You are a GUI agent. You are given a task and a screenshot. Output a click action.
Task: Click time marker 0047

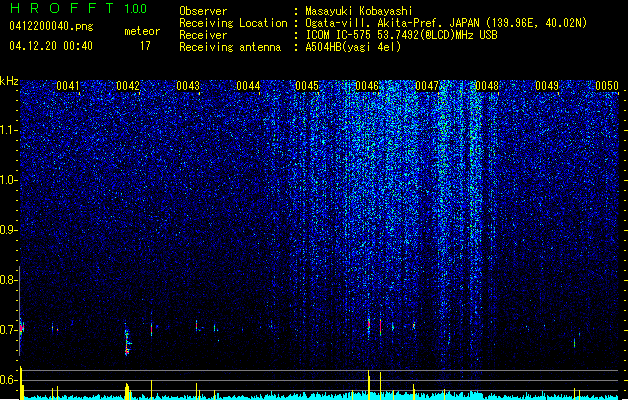point(427,86)
